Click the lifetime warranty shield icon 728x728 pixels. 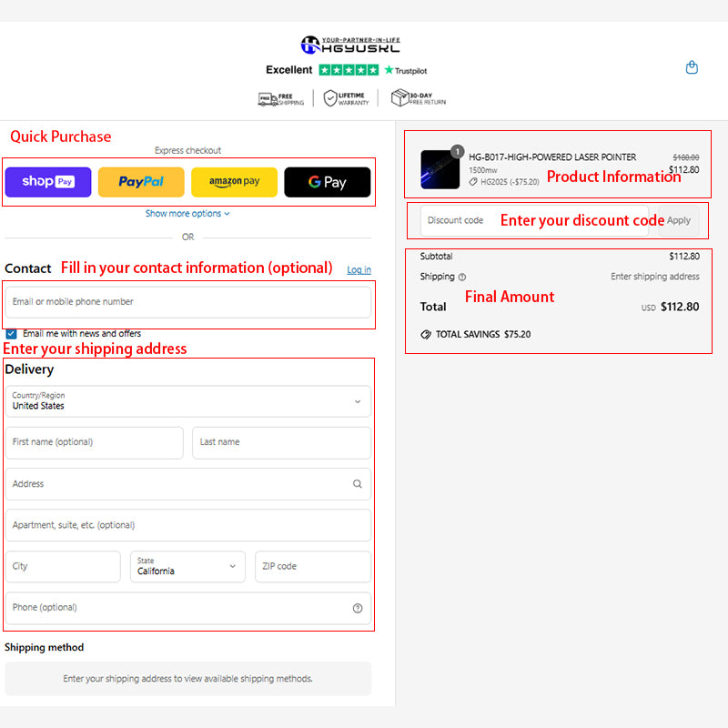(x=331, y=98)
